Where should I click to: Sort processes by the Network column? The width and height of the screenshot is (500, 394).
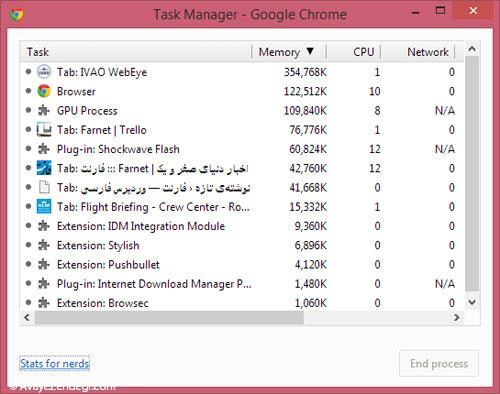coord(418,52)
